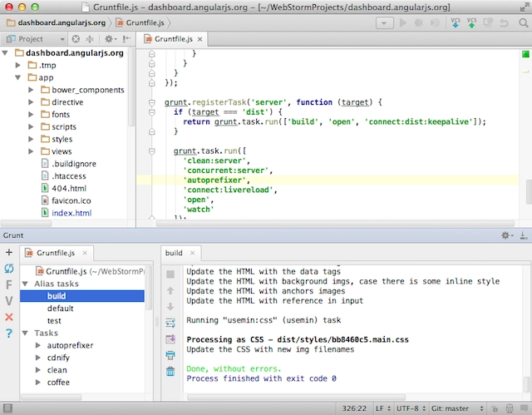The height and width of the screenshot is (415, 532).
Task: Select the test alias task
Action: click(x=54, y=321)
